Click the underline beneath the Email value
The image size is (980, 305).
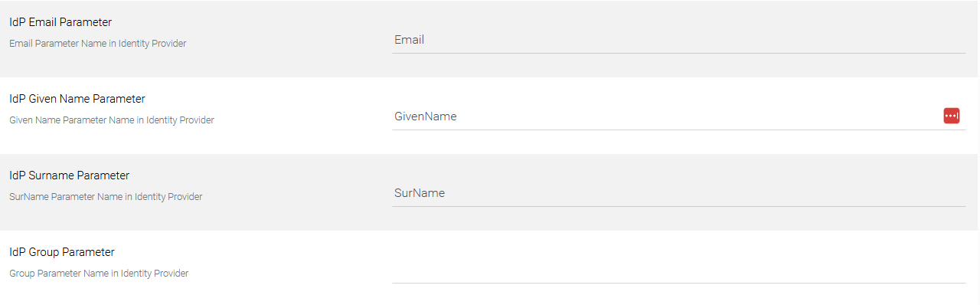(679, 53)
